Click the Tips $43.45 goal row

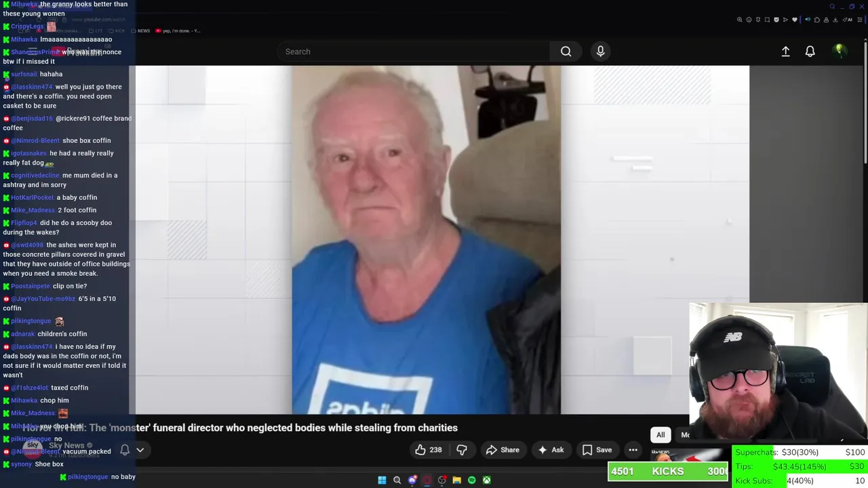point(800,466)
